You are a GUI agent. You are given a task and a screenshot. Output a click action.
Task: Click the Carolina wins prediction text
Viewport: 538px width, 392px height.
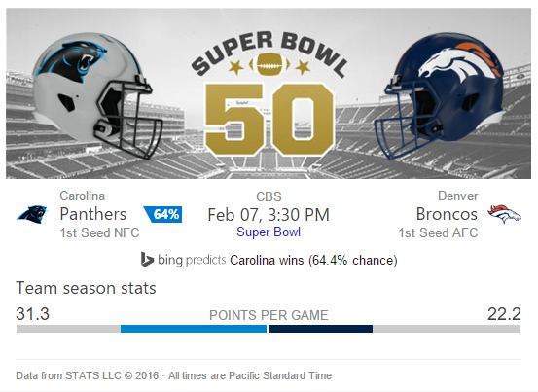[313, 261]
